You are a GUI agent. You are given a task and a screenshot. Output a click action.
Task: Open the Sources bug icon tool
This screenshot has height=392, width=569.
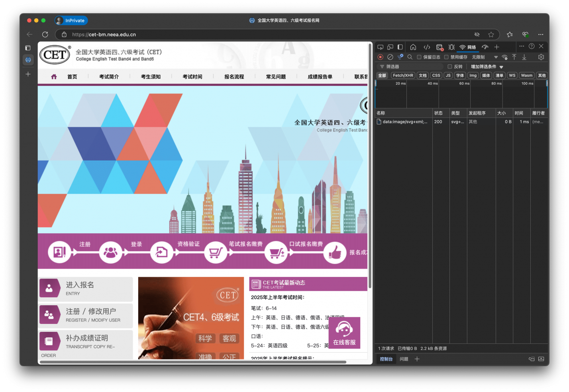click(451, 47)
